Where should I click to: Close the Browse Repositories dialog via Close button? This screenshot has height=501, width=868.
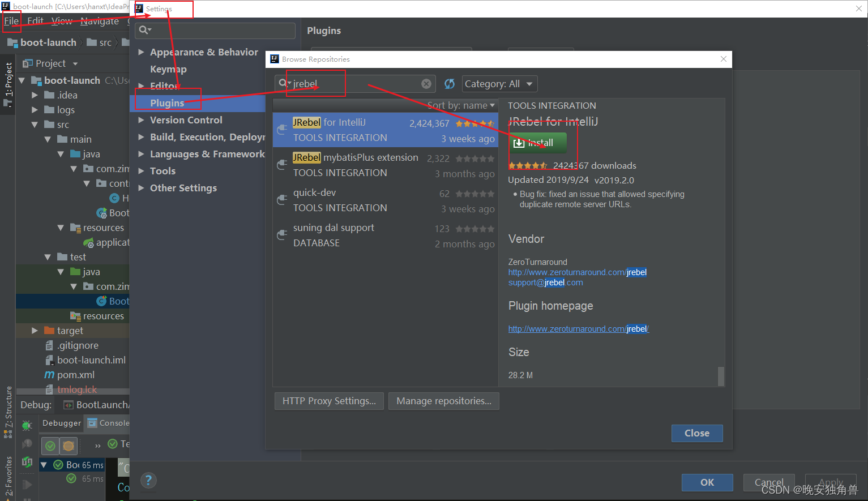(x=697, y=433)
